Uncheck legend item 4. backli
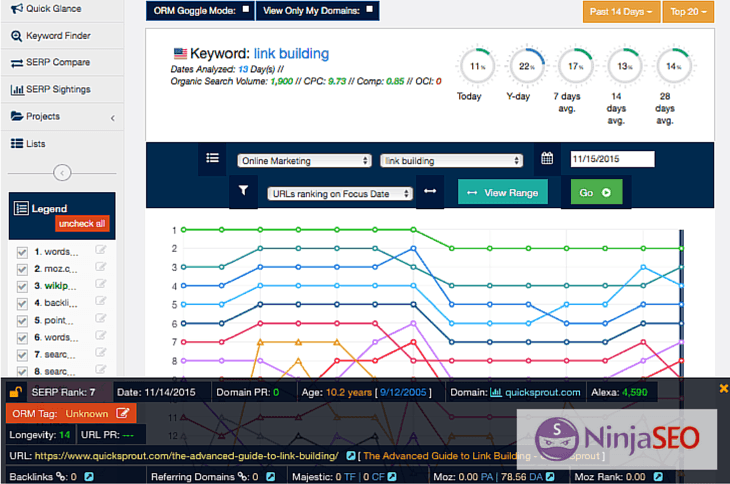 pos(22,303)
